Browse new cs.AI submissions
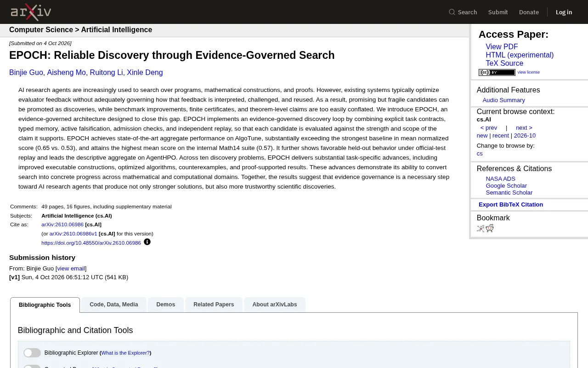Screen dimensions: 588x368 click(x=482, y=136)
